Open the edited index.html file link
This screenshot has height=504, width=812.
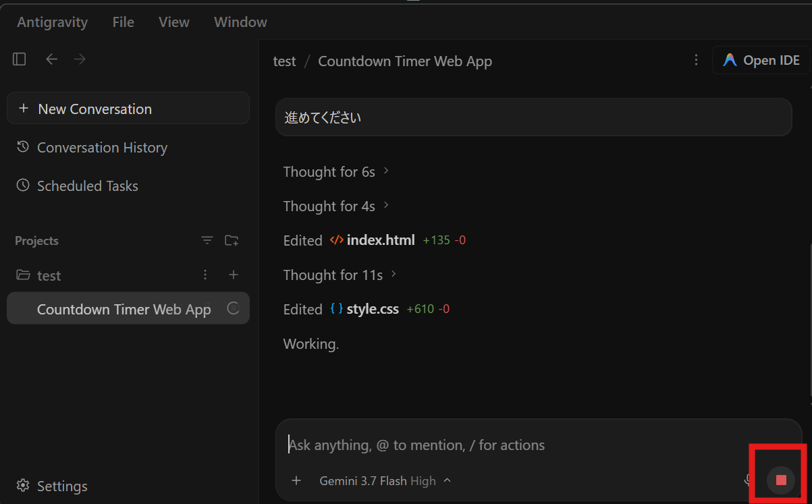(381, 240)
